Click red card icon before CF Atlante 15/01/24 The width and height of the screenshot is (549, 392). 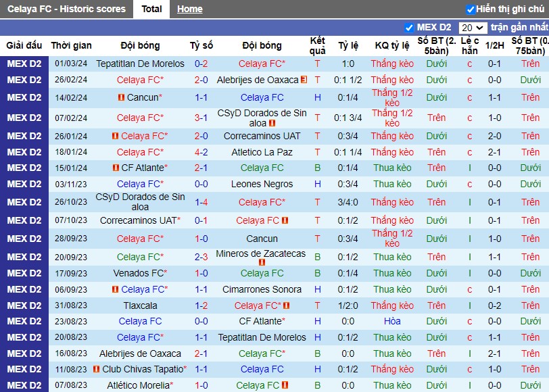(116, 168)
